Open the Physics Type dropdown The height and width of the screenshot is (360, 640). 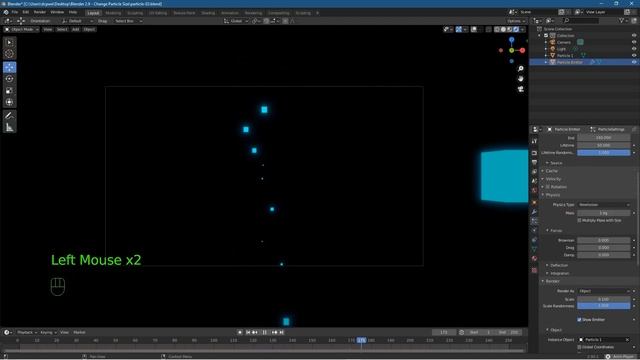click(x=604, y=204)
